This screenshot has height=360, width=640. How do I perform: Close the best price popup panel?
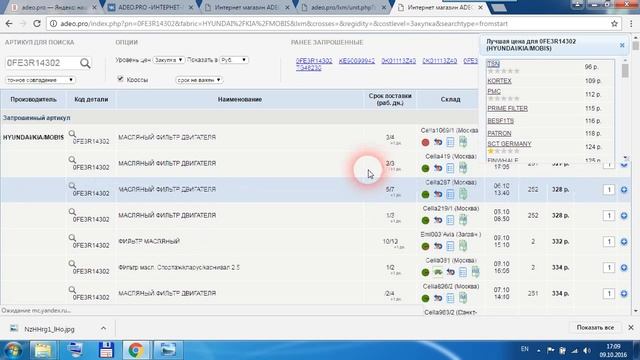click(622, 45)
